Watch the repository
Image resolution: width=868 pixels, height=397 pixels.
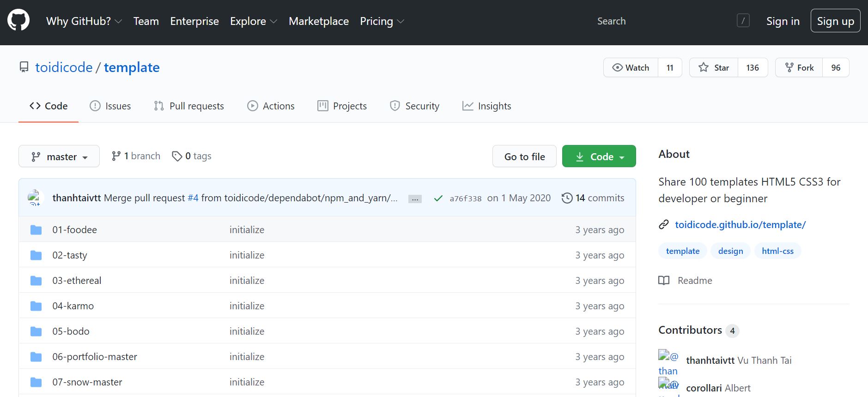[631, 67]
